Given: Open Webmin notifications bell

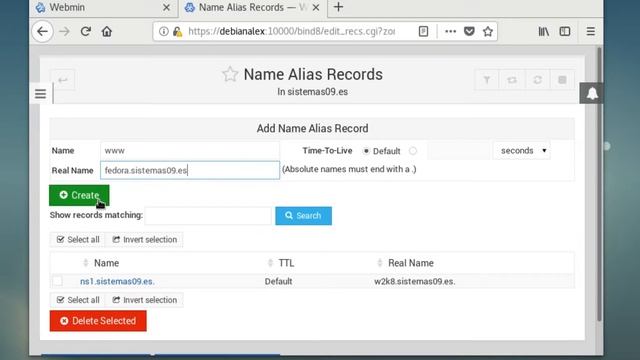Looking at the screenshot, I should click(x=592, y=93).
